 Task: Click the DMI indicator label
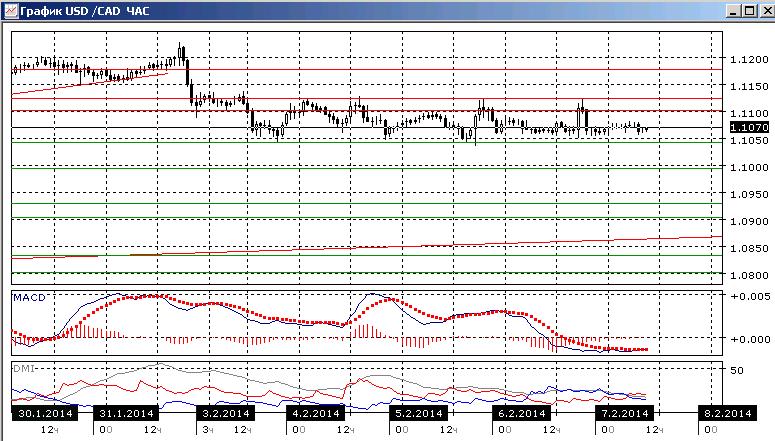click(23, 369)
